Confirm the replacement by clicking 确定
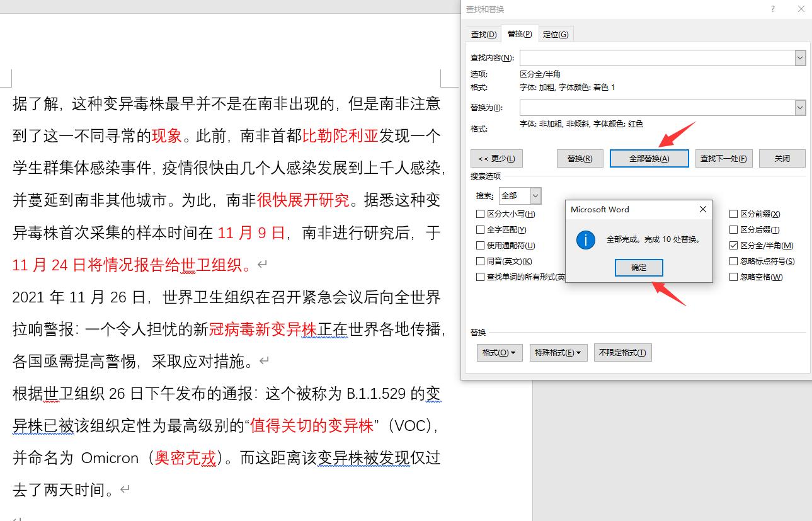 tap(638, 267)
